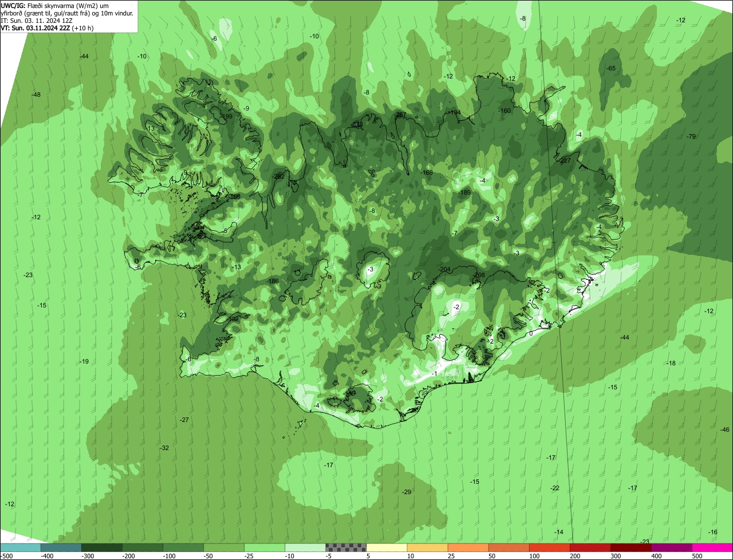Click the '0' value on the southeast coast
This screenshot has height=560, width=733.
pyautogui.click(x=531, y=333)
